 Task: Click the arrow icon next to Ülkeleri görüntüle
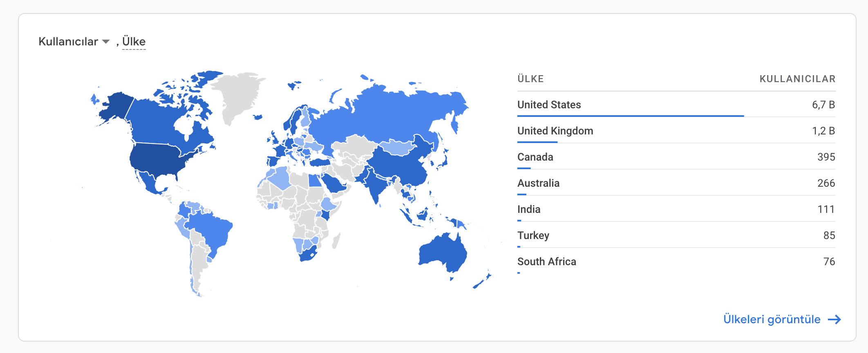834,319
